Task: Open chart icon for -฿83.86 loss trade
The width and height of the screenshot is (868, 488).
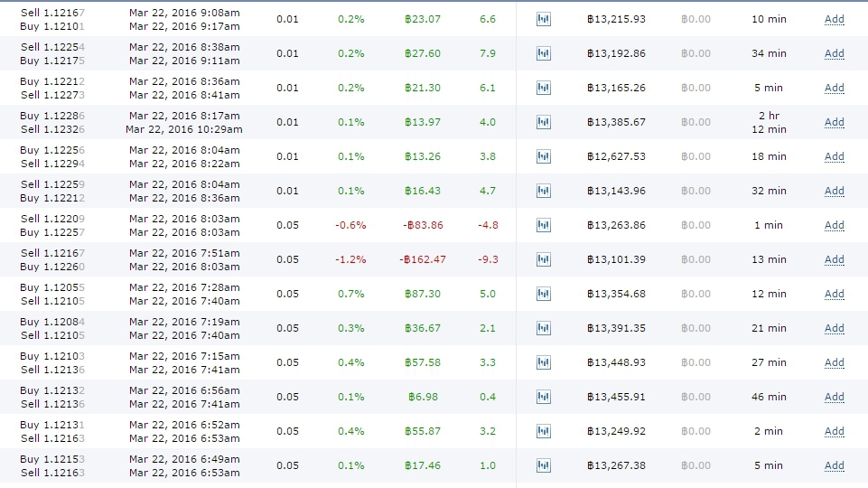Action: pos(543,225)
